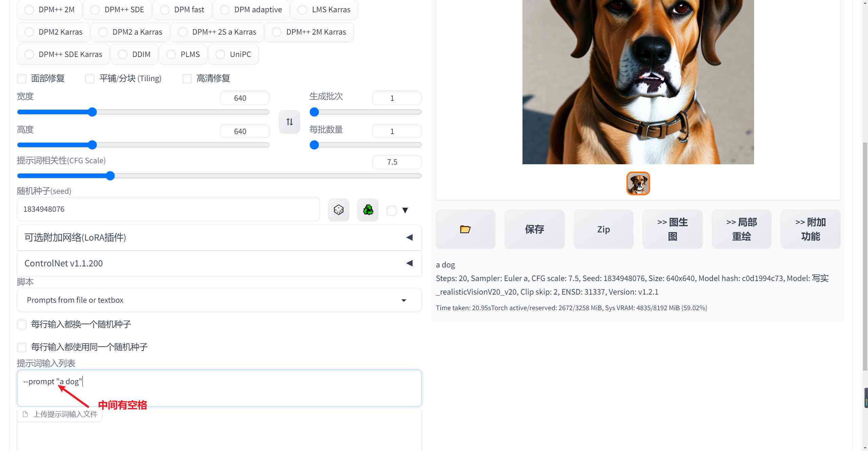Click the 宽度 width slider handle

[92, 112]
